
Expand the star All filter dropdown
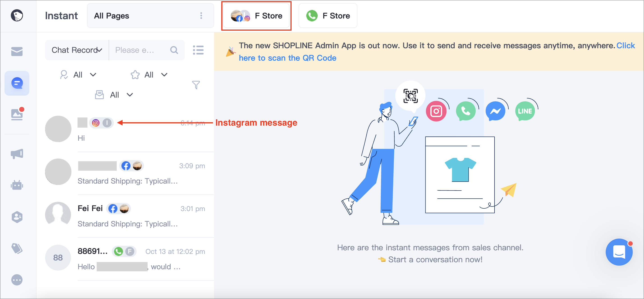tap(149, 75)
